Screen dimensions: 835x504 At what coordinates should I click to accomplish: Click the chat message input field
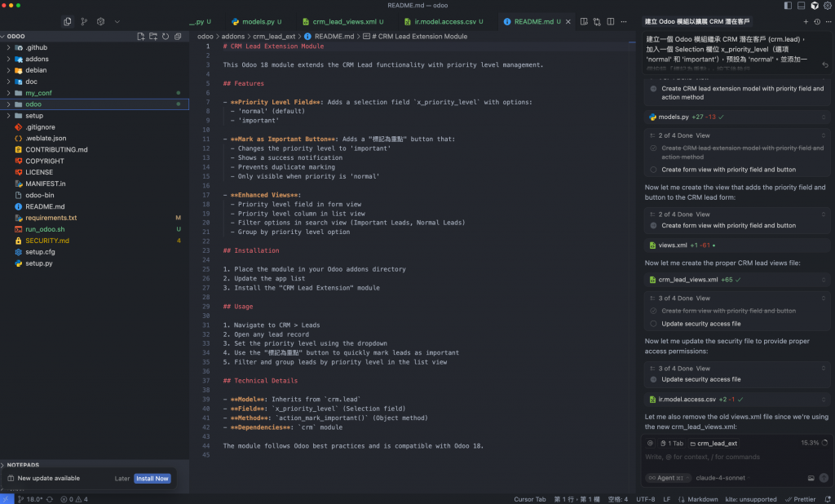pyautogui.click(x=737, y=458)
